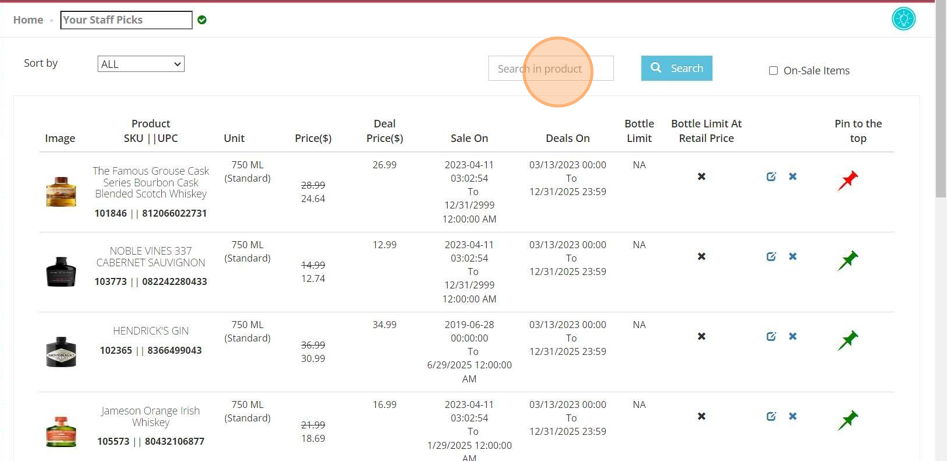Click deal price 34.99
This screenshot has width=947, height=461.
385,324
